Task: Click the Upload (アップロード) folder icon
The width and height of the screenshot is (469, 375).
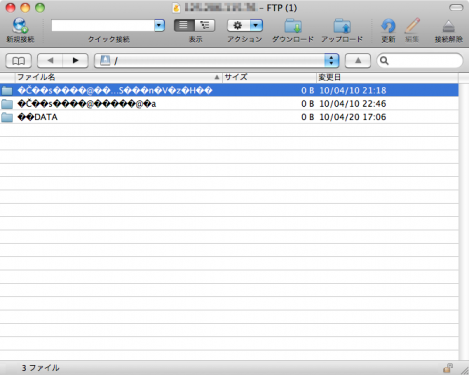Action: point(342,26)
